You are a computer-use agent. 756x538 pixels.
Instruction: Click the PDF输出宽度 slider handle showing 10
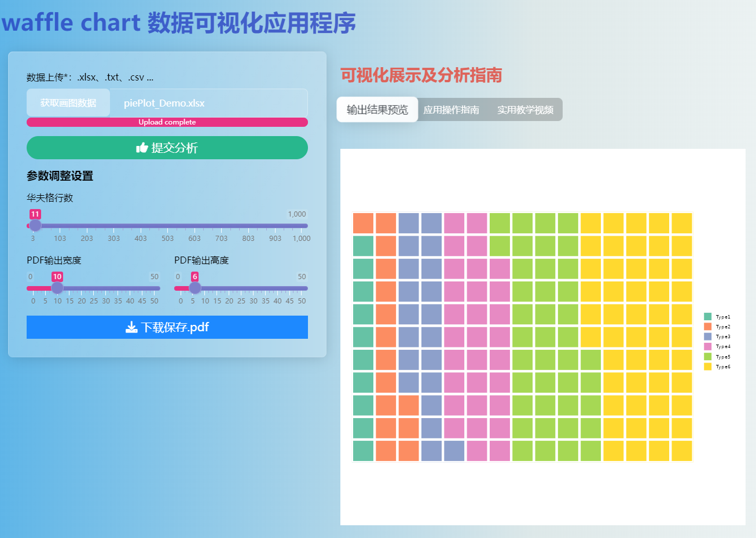click(x=57, y=287)
